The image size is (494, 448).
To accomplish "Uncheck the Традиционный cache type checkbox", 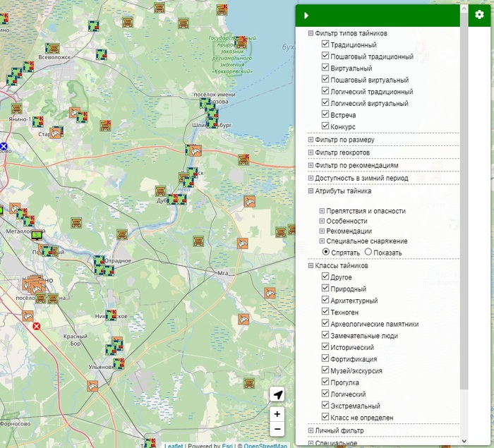I will tap(325, 44).
